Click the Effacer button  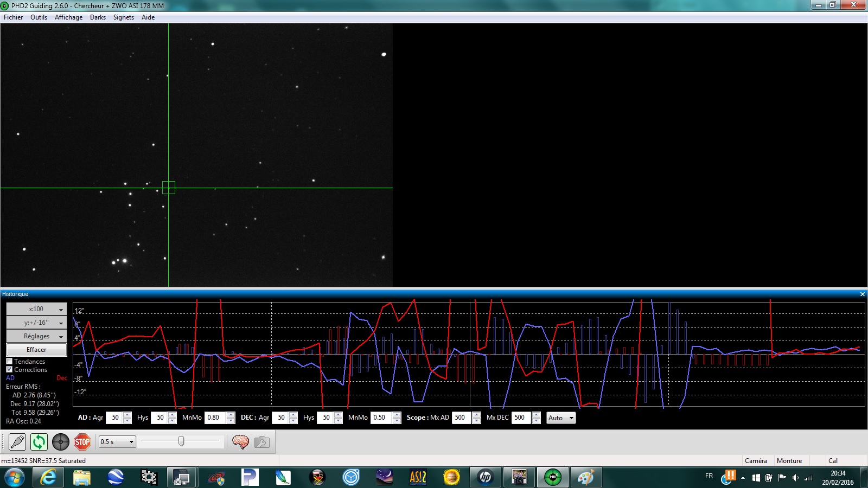(x=36, y=350)
